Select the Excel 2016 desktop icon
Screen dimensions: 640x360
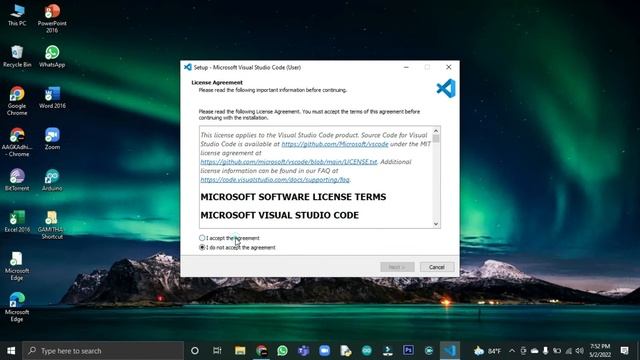tap(17, 221)
